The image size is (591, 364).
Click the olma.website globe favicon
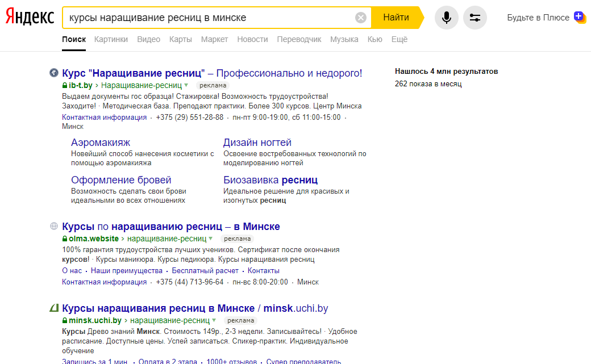click(54, 226)
